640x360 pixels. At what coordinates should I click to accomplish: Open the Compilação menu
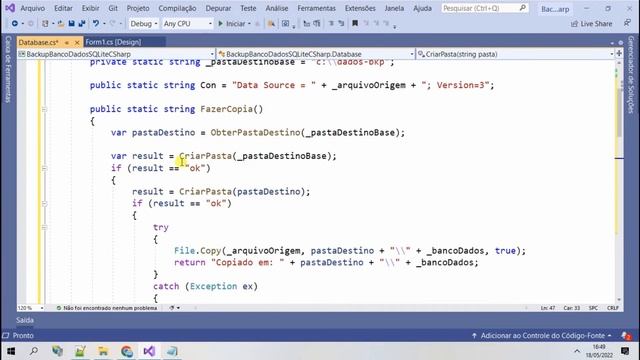(177, 8)
